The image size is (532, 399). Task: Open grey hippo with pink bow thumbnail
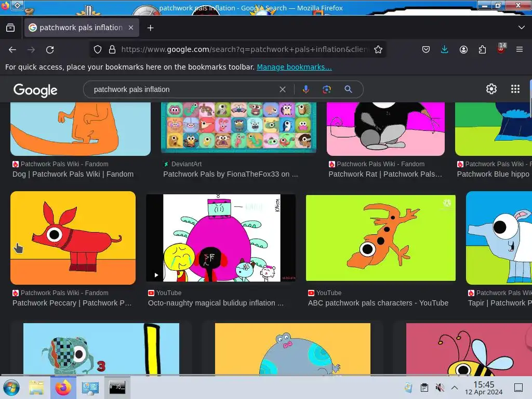point(293,349)
